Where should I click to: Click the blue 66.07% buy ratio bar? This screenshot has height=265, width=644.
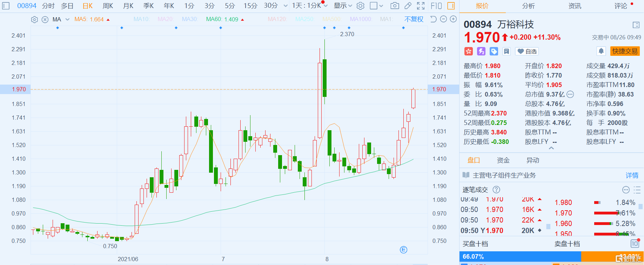tap(520, 257)
